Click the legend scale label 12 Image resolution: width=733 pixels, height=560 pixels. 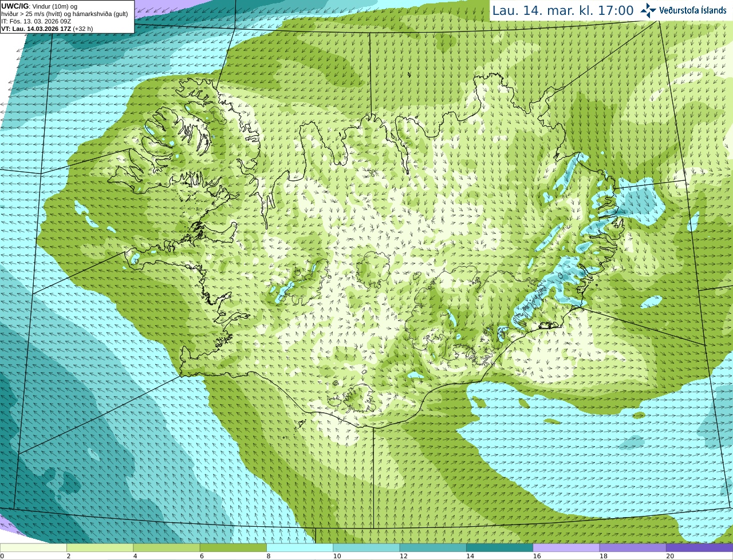click(x=403, y=556)
